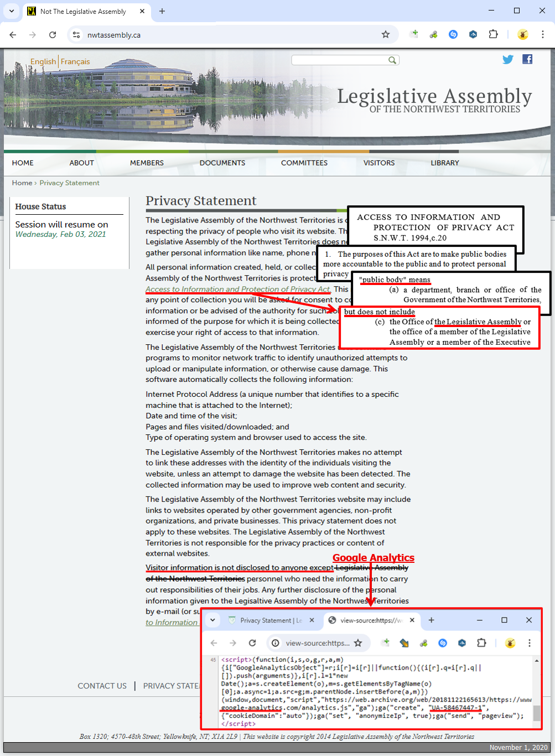
Task: Go back using the main browser's back arrow
Action: 13,34
